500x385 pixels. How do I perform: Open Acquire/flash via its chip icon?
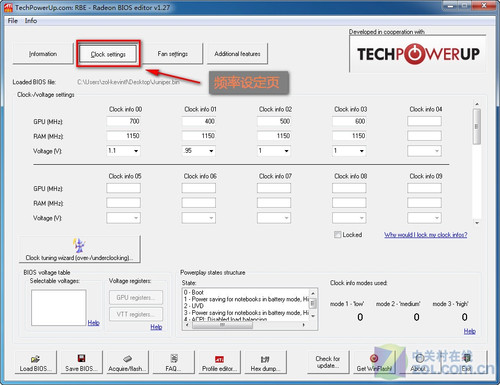pos(127,359)
